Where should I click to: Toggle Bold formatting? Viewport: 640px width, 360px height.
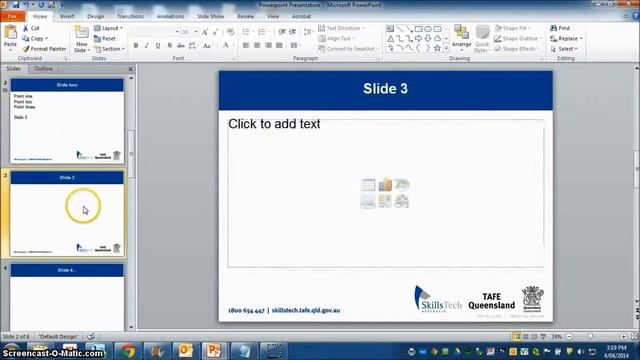point(136,45)
